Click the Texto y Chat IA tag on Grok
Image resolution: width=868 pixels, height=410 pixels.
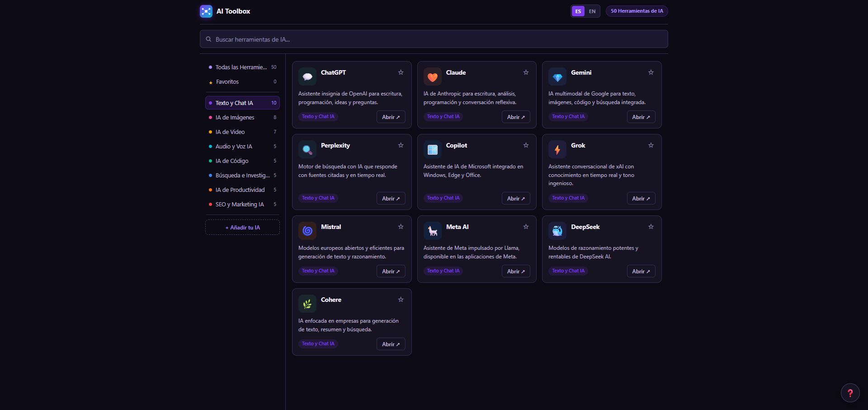568,198
